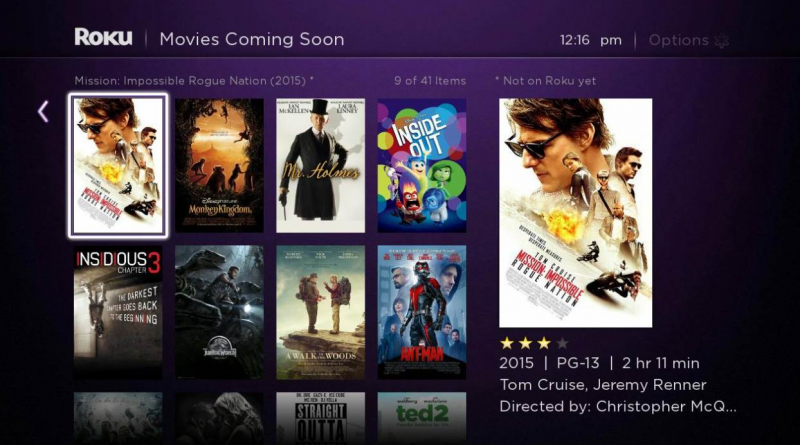Select the Ant-Man movie poster

coord(421,312)
